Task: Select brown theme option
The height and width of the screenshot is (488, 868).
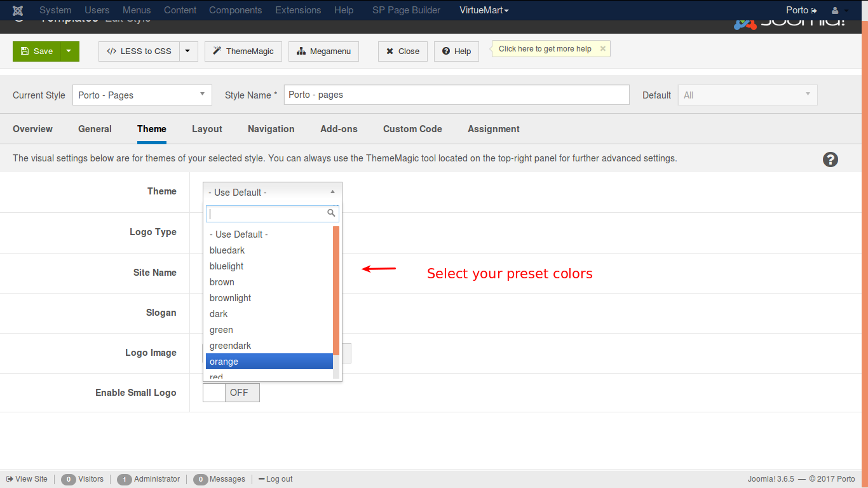Action: click(x=269, y=282)
